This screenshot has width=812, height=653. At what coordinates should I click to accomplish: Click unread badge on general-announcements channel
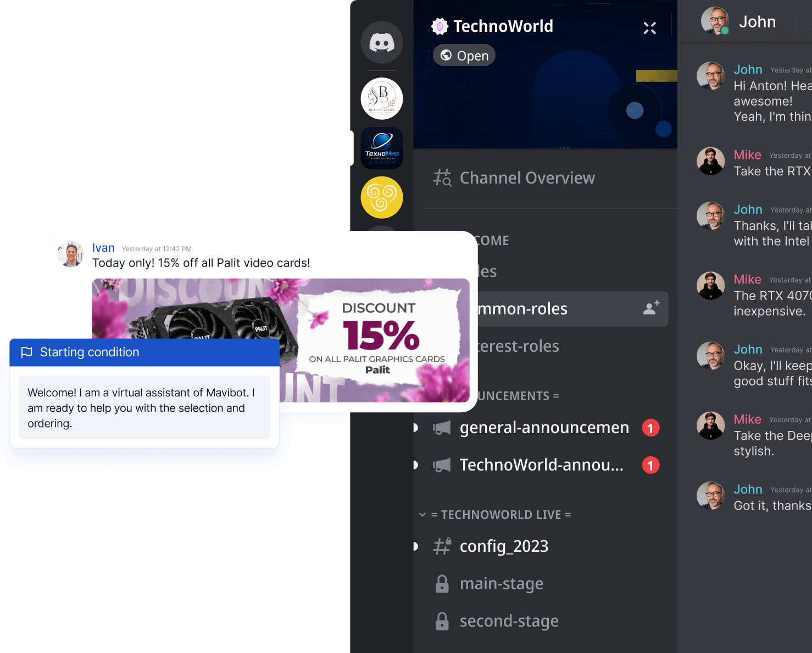(x=650, y=428)
